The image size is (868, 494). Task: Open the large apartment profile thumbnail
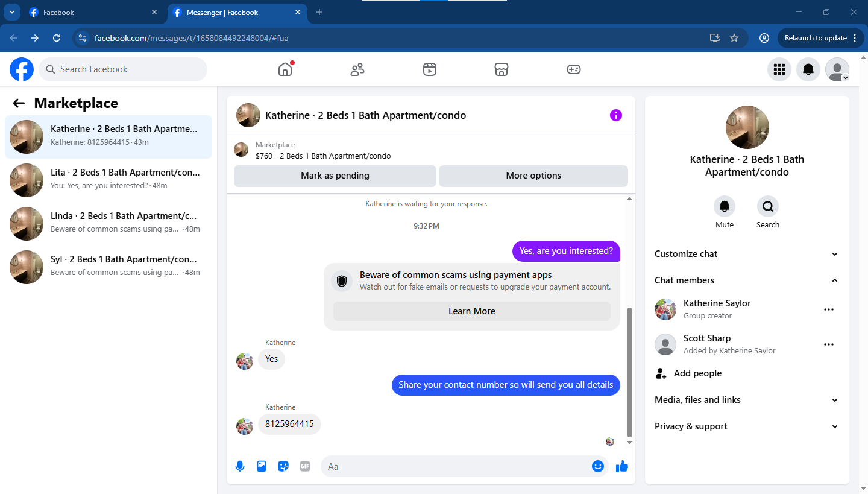(747, 127)
